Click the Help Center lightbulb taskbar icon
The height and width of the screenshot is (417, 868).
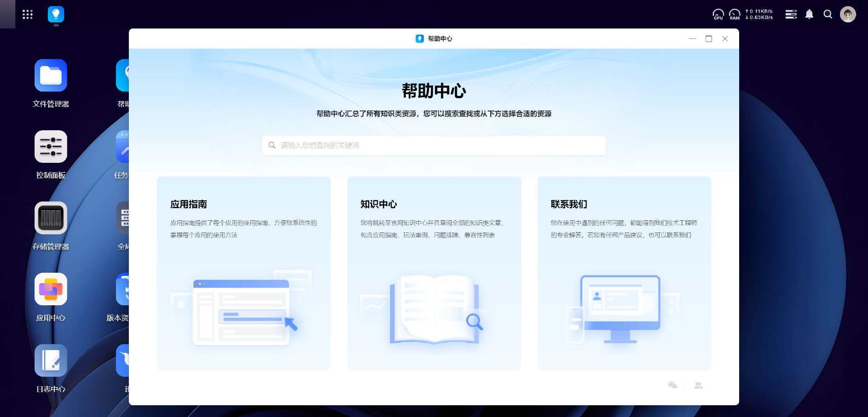click(56, 14)
